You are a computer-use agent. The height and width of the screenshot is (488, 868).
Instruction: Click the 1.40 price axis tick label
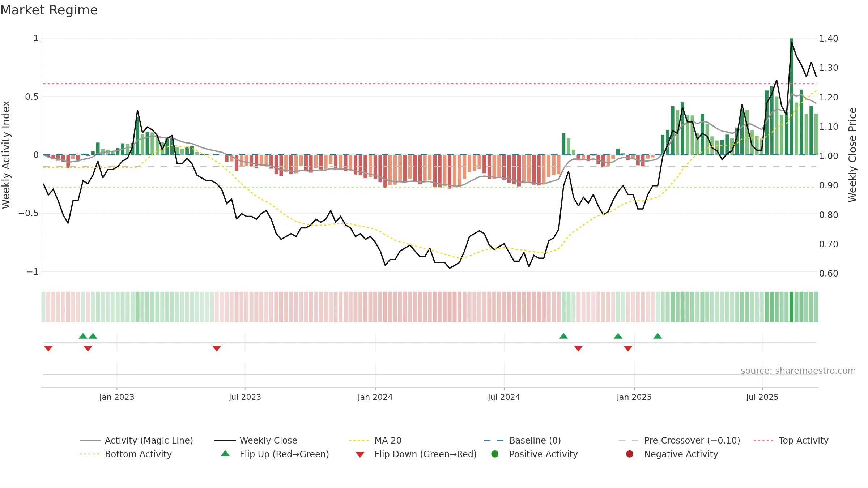point(829,38)
